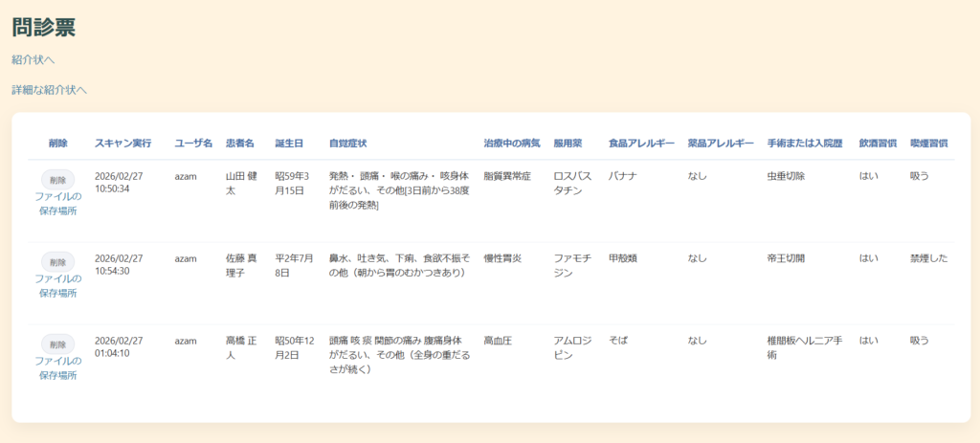Click the 食品アレルギー column header
Viewport: 980px width, 443px height.
640,143
